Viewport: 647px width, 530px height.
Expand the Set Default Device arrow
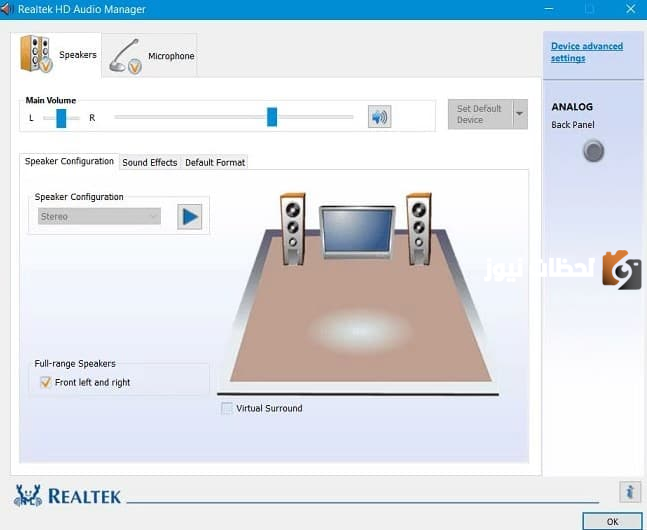point(520,114)
